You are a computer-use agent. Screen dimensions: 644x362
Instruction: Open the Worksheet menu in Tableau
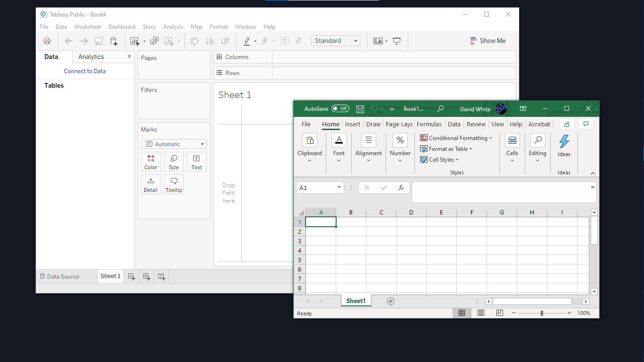[x=88, y=27]
